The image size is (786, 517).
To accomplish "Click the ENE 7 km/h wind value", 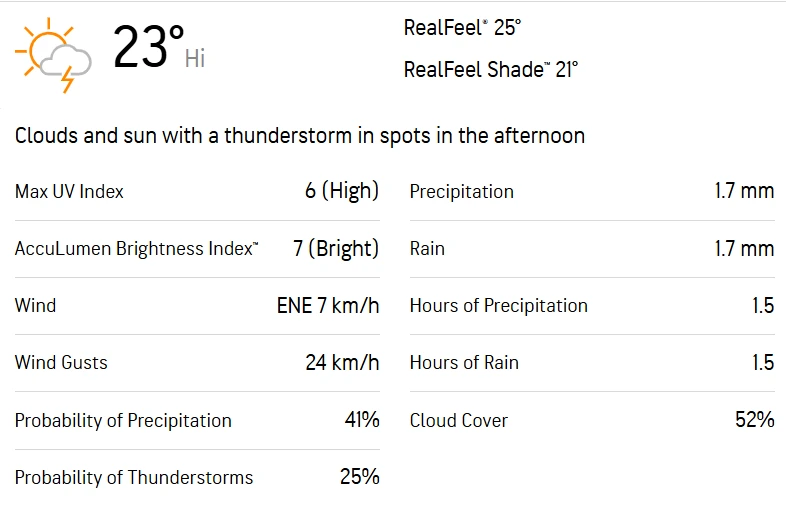I will [328, 306].
